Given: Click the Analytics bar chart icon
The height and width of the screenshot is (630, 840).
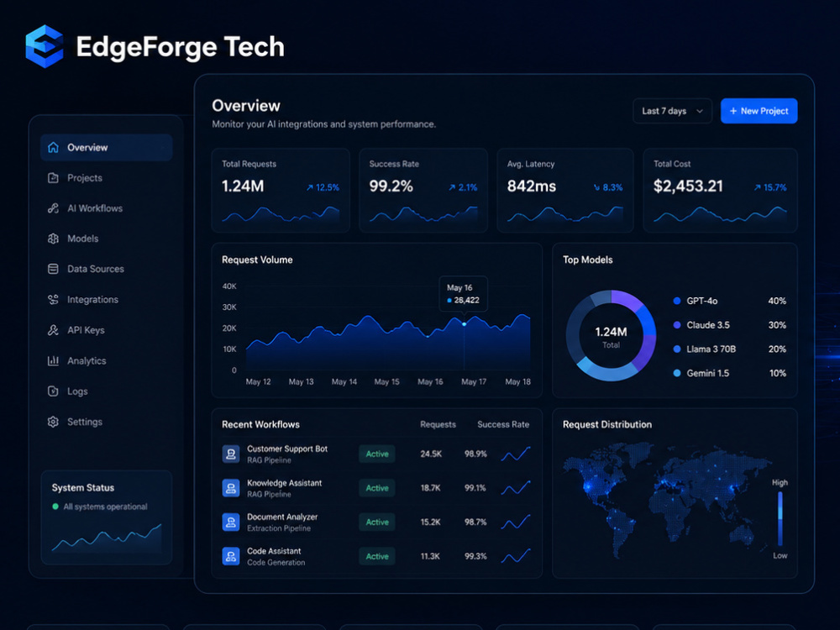Looking at the screenshot, I should (x=53, y=360).
